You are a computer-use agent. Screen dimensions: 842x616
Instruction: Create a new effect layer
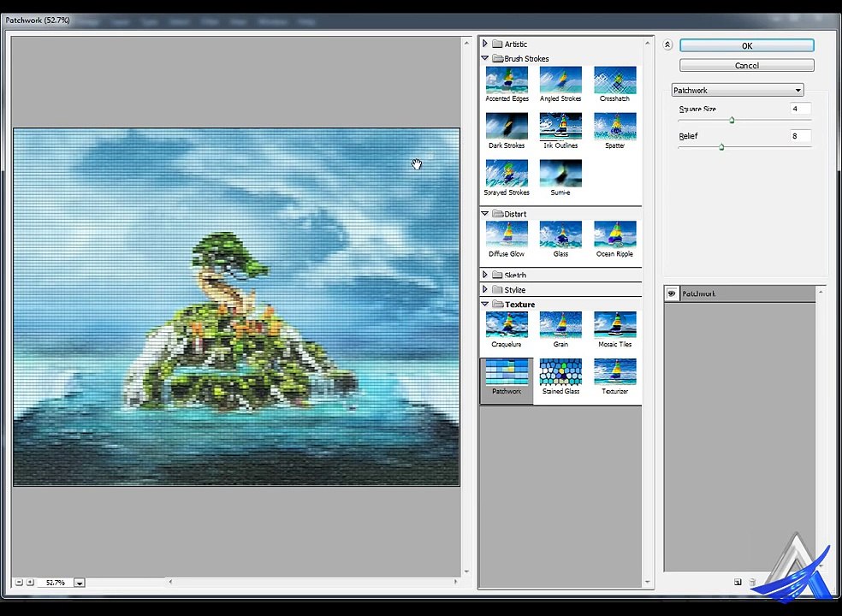coord(738,582)
